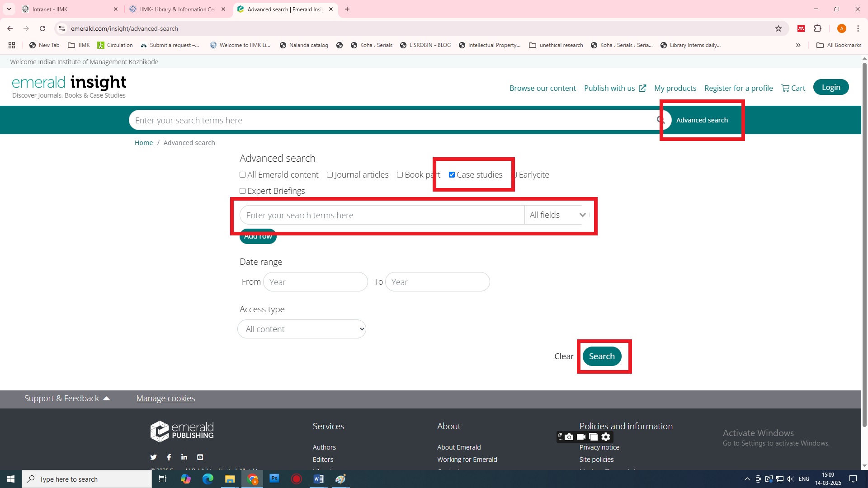Bookmark page with star icon

point(778,28)
